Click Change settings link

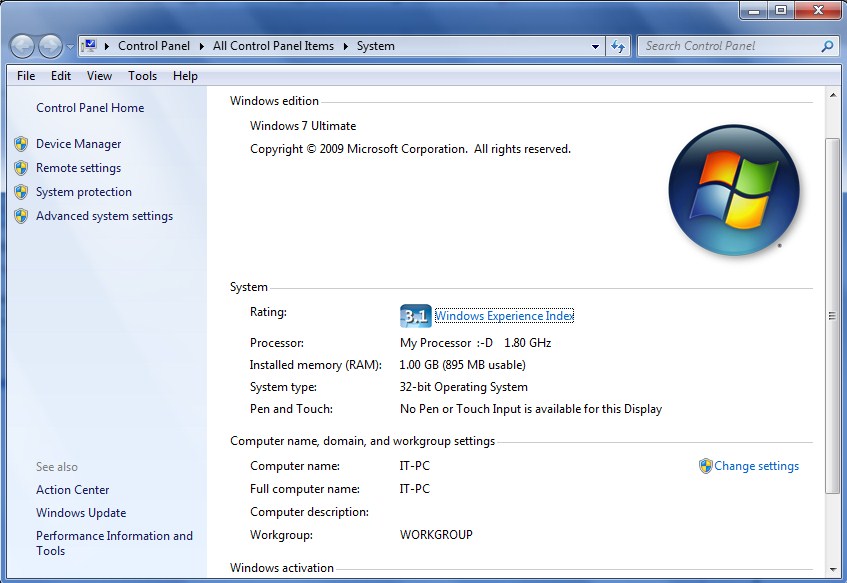(x=756, y=466)
